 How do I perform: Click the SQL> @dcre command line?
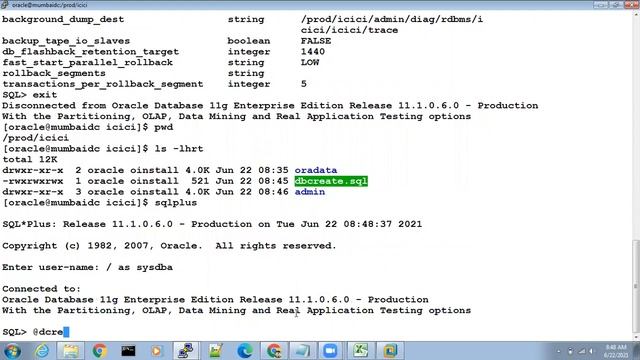(36, 332)
